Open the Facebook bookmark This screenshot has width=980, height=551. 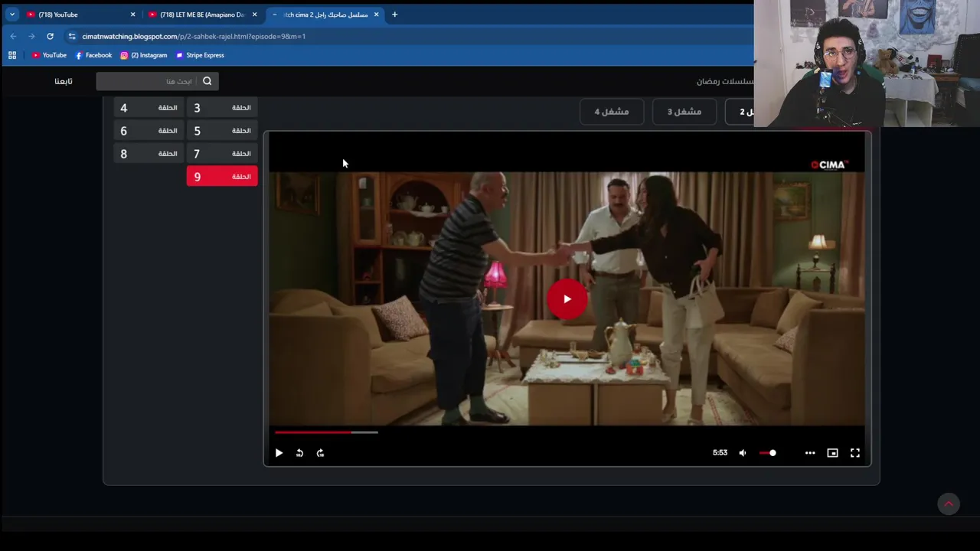pyautogui.click(x=93, y=55)
